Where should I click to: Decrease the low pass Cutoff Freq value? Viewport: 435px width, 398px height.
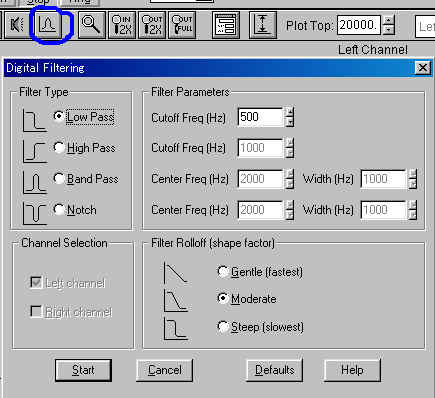290,122
